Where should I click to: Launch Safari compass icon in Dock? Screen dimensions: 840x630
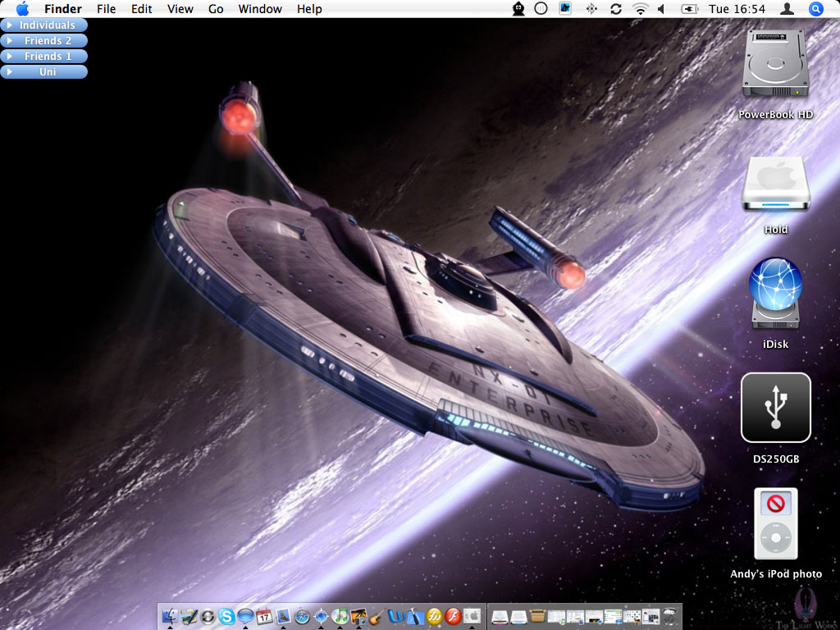[302, 617]
